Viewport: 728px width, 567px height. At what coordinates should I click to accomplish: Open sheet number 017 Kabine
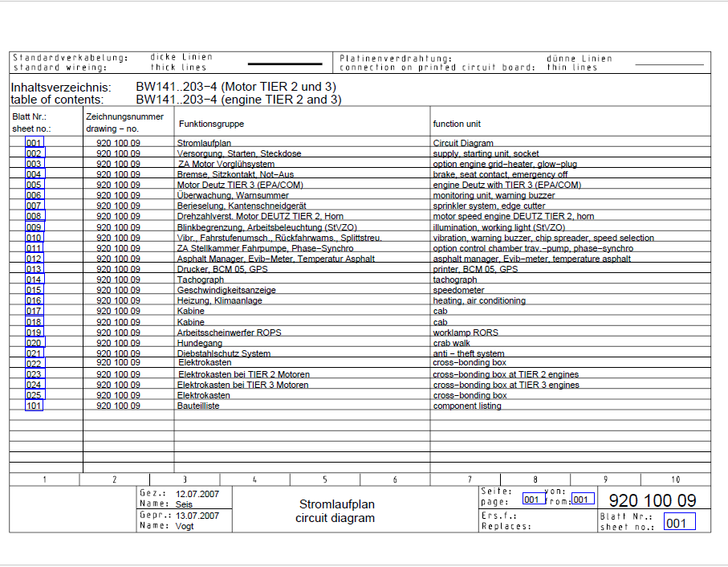coord(35,310)
